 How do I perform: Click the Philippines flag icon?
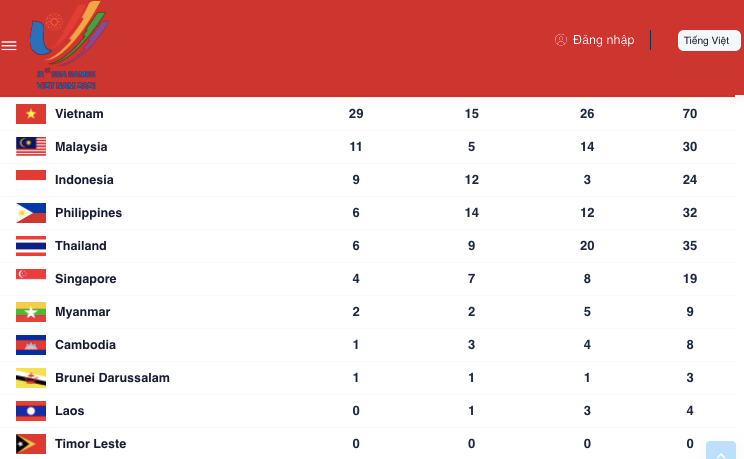click(31, 213)
